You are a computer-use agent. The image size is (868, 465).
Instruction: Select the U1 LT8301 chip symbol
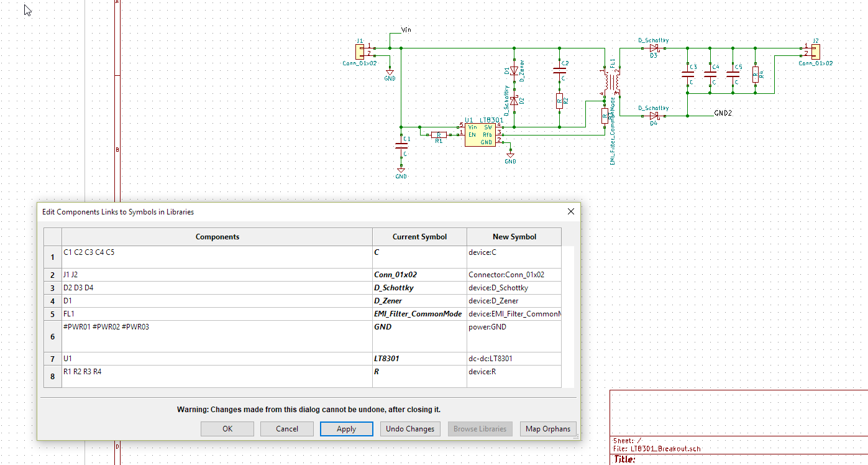point(480,134)
